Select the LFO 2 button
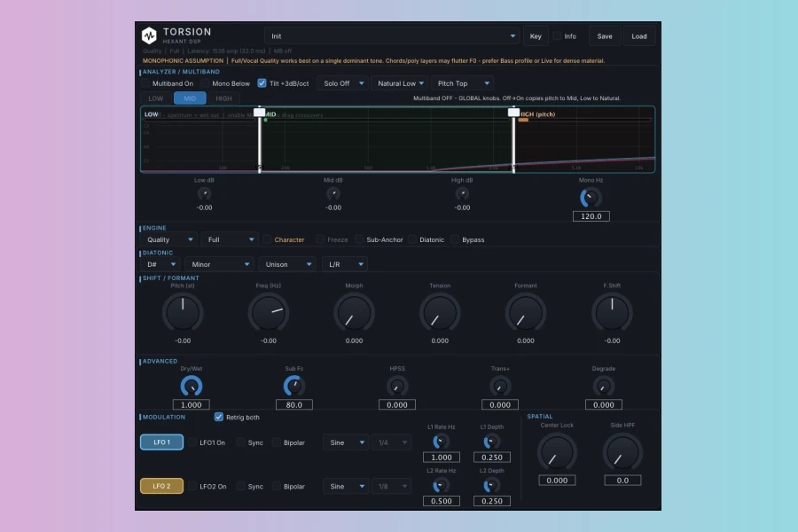This screenshot has height=532, width=798. click(162, 486)
